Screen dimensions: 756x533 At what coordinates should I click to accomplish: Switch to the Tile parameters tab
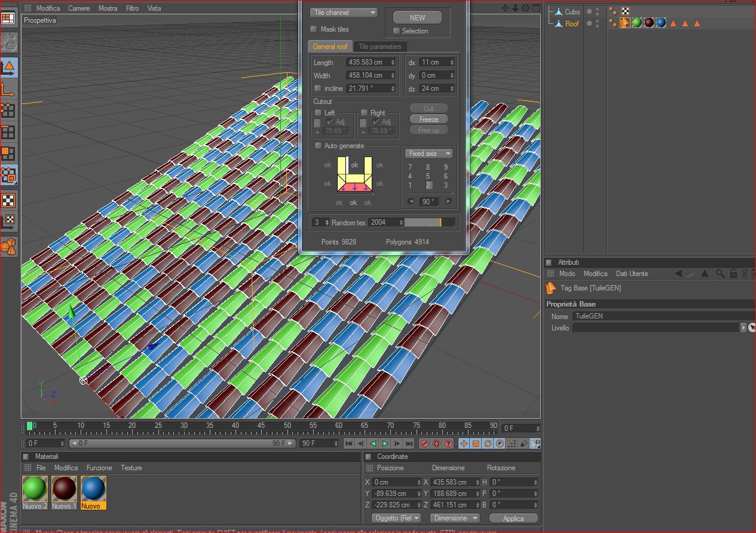coord(380,47)
